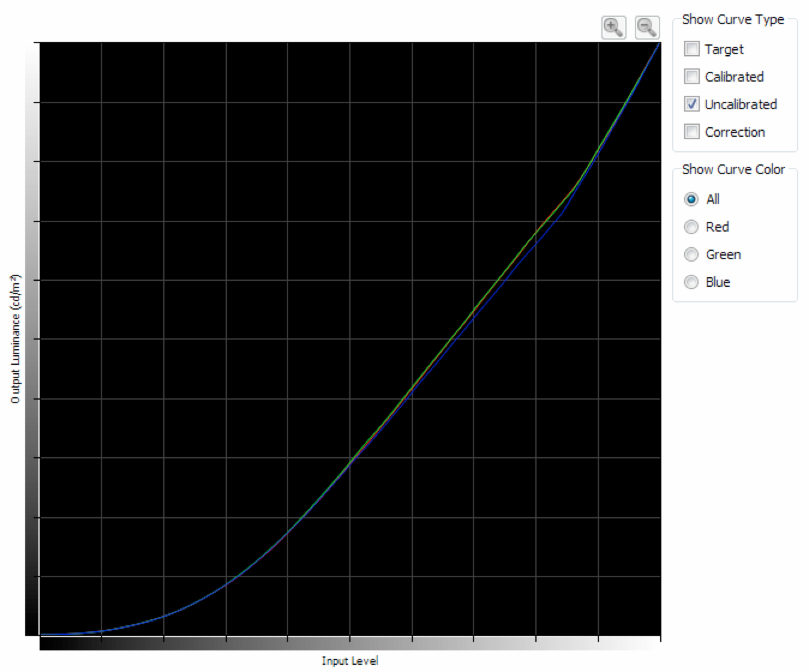Click the zoom in magnifier icon
809x672 pixels.
(x=613, y=28)
